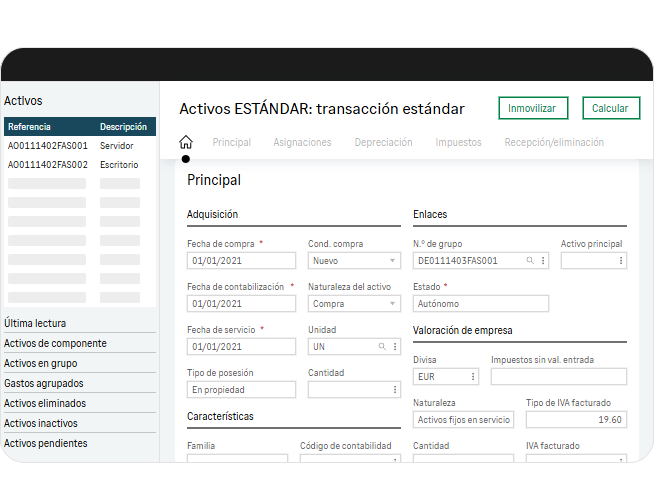Open three-dot menu in Unidad field

394,347
